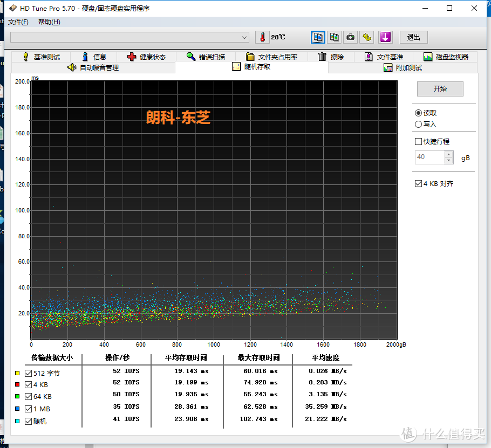Uncheck the 1 MB transfer size checkbox

(28, 409)
